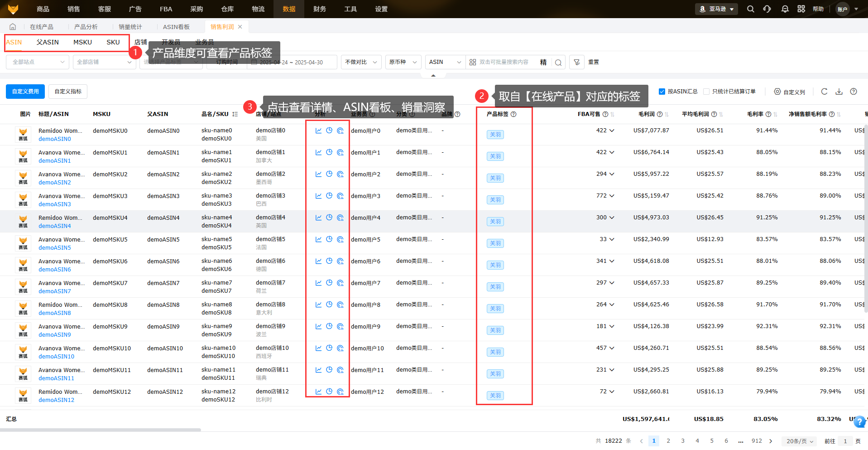
Task: Click the download export icon
Action: (x=839, y=92)
